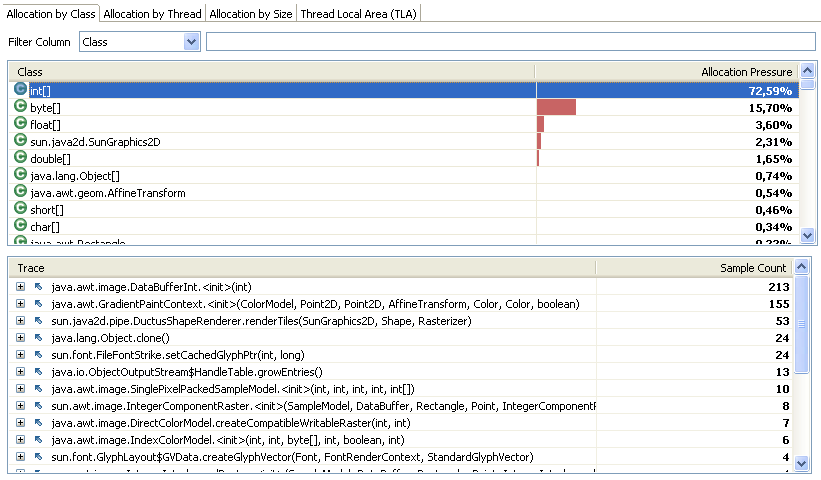Click the class icon beside java.awt.geom.AffineTransform
The image size is (821, 480).
(20, 191)
